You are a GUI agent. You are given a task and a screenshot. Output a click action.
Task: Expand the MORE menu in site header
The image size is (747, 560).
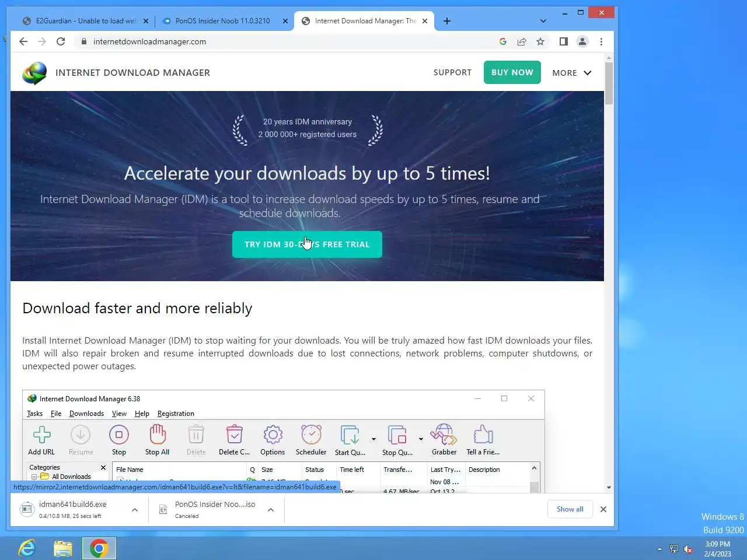pos(572,73)
